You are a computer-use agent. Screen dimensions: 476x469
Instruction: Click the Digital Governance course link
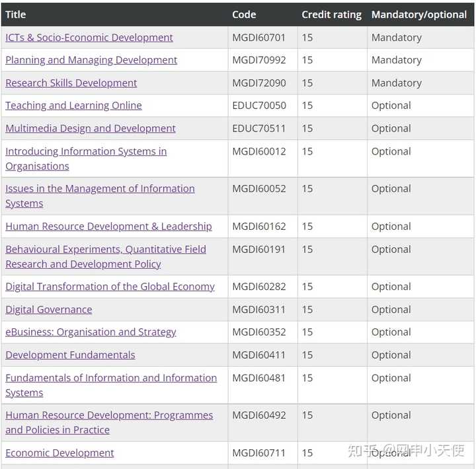[49, 310]
